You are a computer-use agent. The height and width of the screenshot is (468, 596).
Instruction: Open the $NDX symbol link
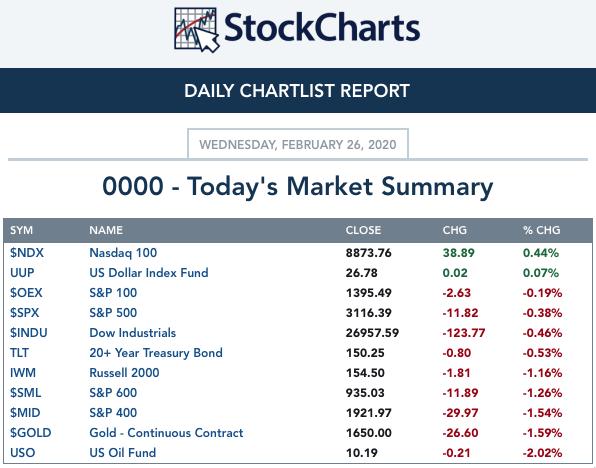tap(27, 253)
